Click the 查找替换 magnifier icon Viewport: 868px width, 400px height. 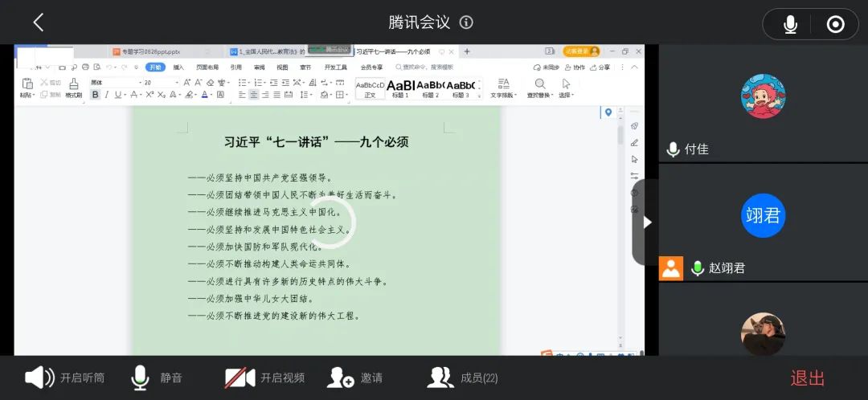pos(540,84)
